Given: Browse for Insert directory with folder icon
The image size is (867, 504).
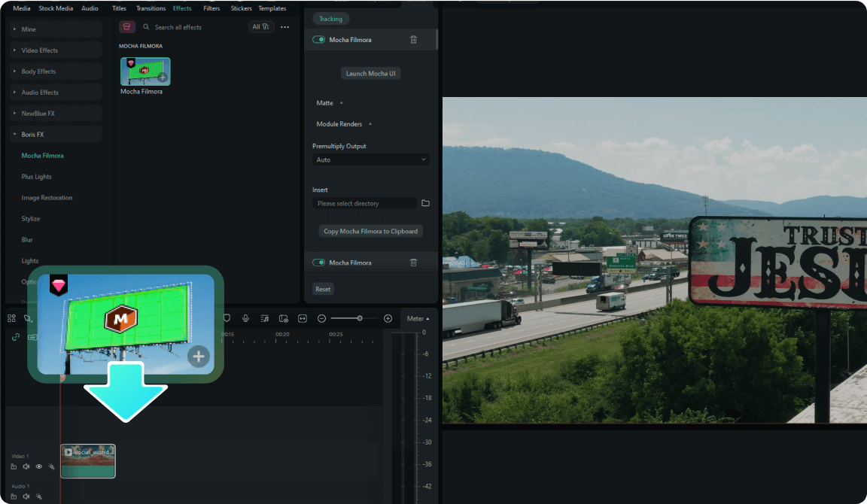Looking at the screenshot, I should tap(425, 203).
